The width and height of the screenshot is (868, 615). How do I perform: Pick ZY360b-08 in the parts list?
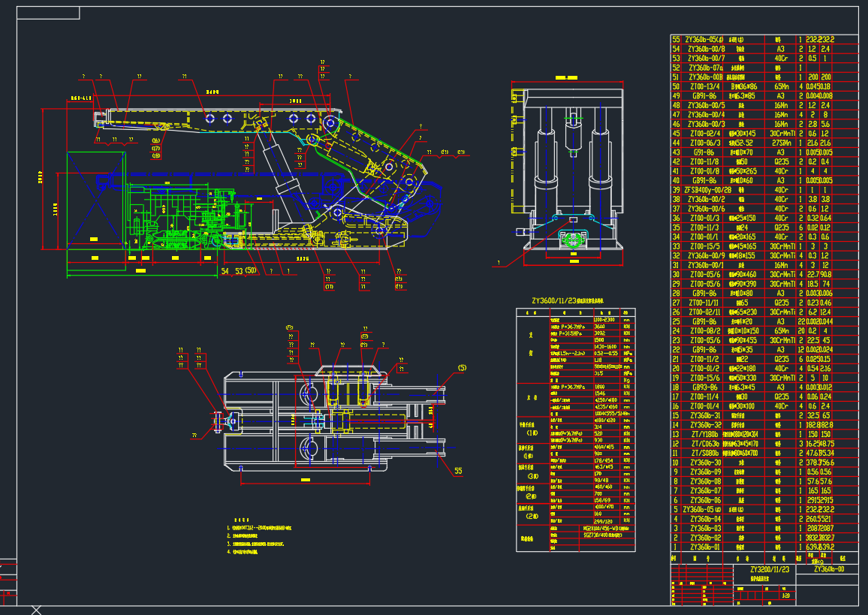[x=705, y=482]
